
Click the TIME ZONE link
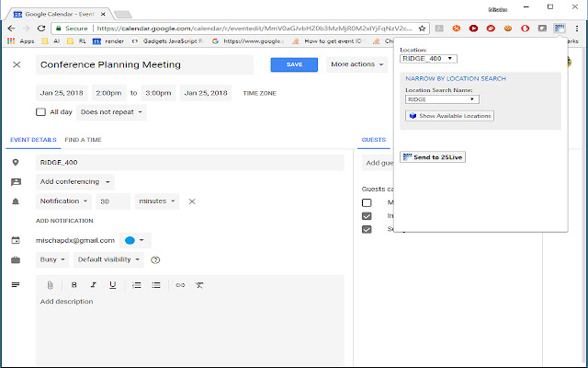pos(259,93)
